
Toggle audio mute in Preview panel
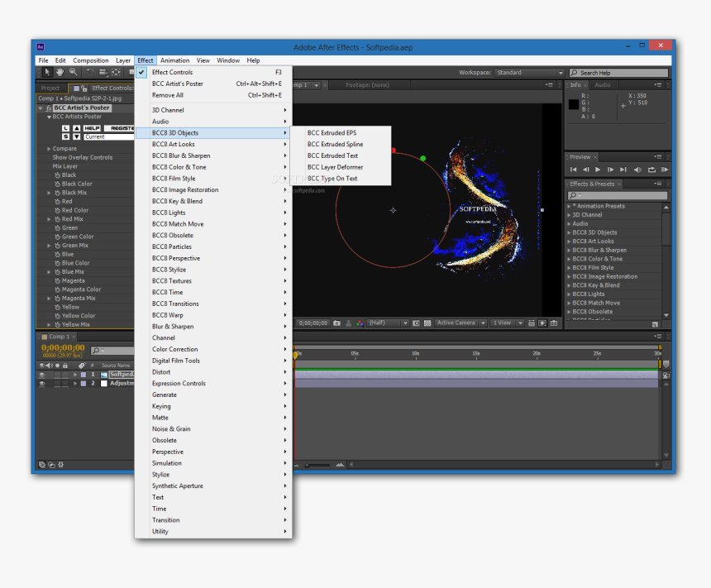click(x=637, y=170)
